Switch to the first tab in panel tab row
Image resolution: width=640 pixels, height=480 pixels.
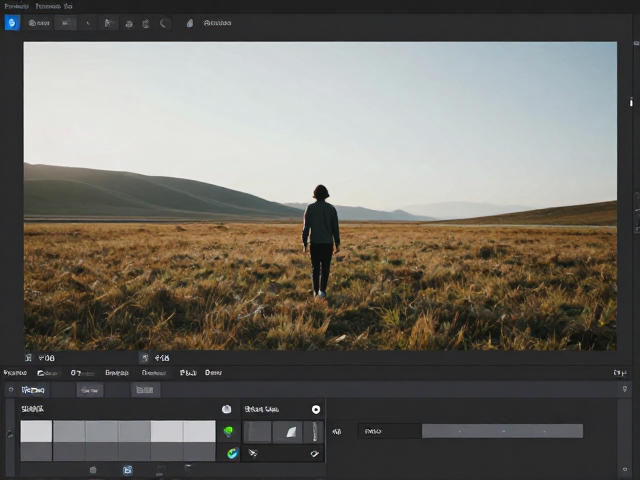pyautogui.click(x=15, y=373)
